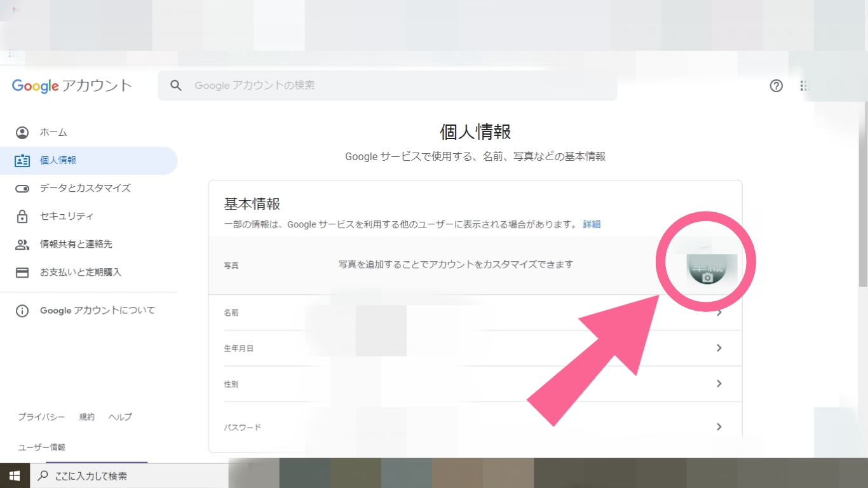
Task: Open the プライバシー footer link
Action: pos(41,417)
